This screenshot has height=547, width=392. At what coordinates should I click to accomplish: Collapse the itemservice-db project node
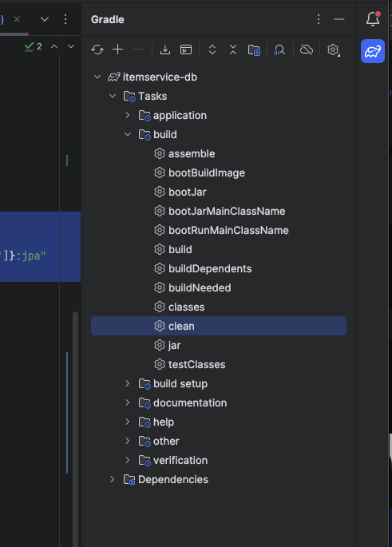(x=97, y=77)
